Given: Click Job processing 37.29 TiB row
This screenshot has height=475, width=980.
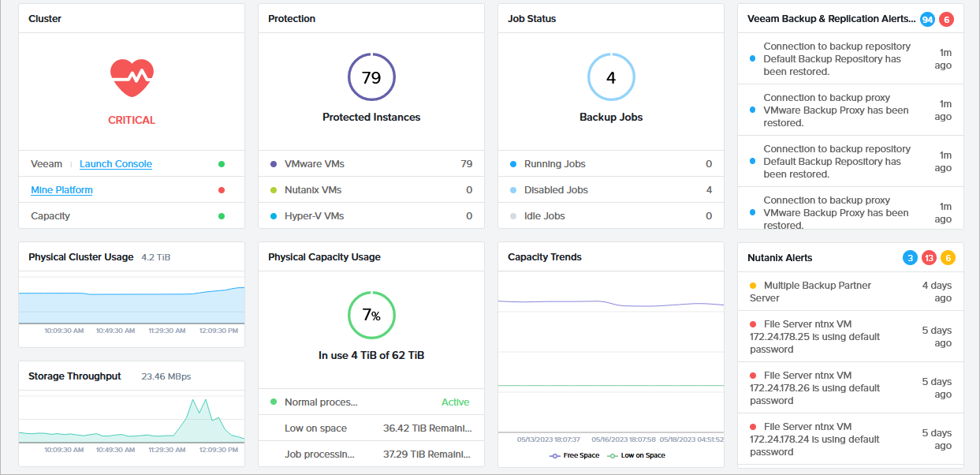Looking at the screenshot, I should point(371,454).
